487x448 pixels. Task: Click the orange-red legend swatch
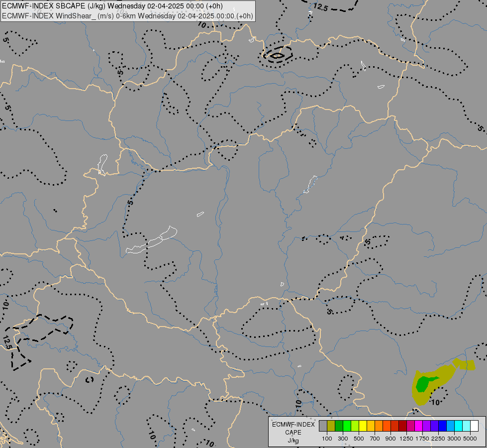point(387,426)
